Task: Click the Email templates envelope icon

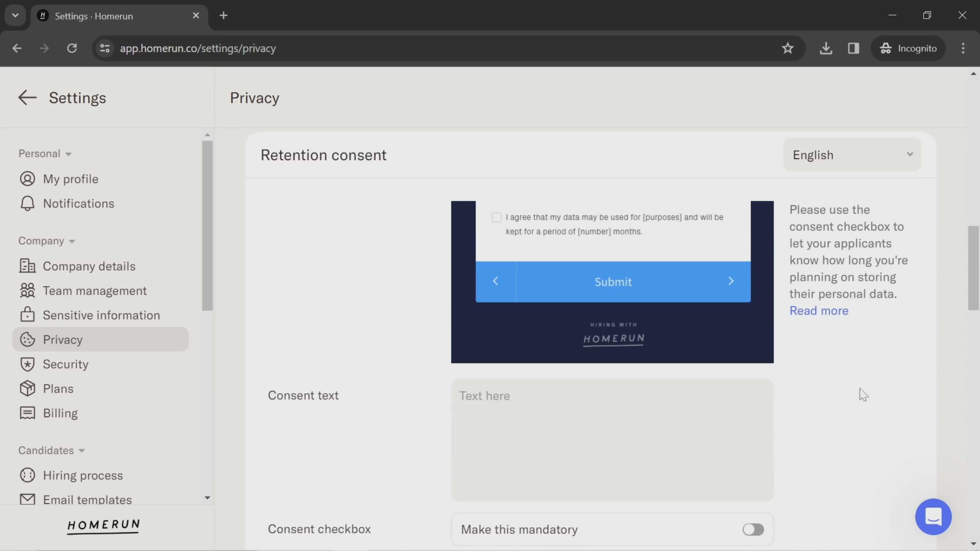Action: (x=27, y=499)
